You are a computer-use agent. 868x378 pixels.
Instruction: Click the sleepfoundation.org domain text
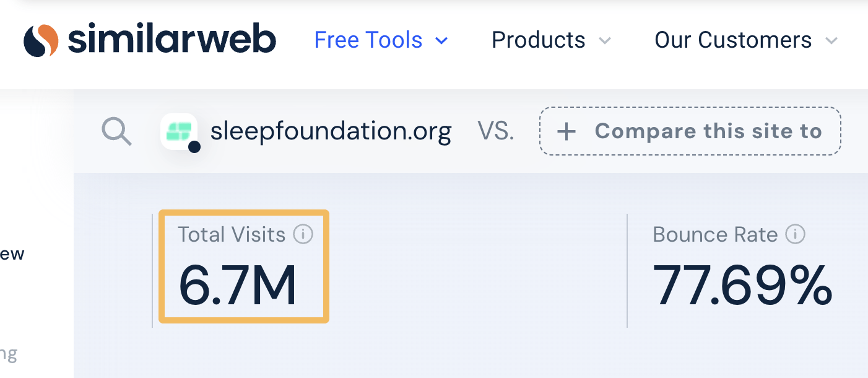[331, 131]
